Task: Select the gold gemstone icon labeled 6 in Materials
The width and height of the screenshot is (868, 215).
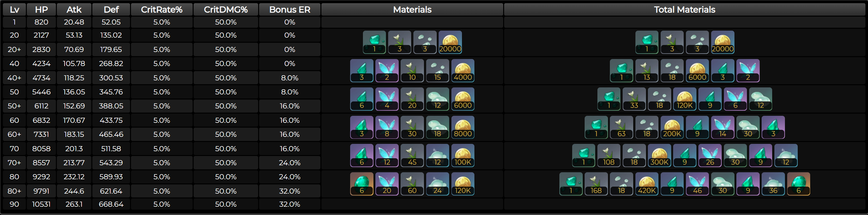Action: [362, 184]
